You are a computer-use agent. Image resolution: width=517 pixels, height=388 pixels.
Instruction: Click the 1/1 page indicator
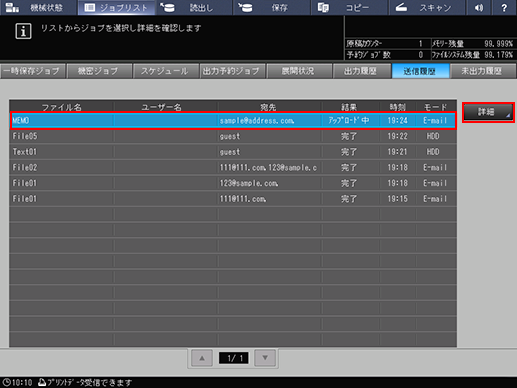click(234, 358)
